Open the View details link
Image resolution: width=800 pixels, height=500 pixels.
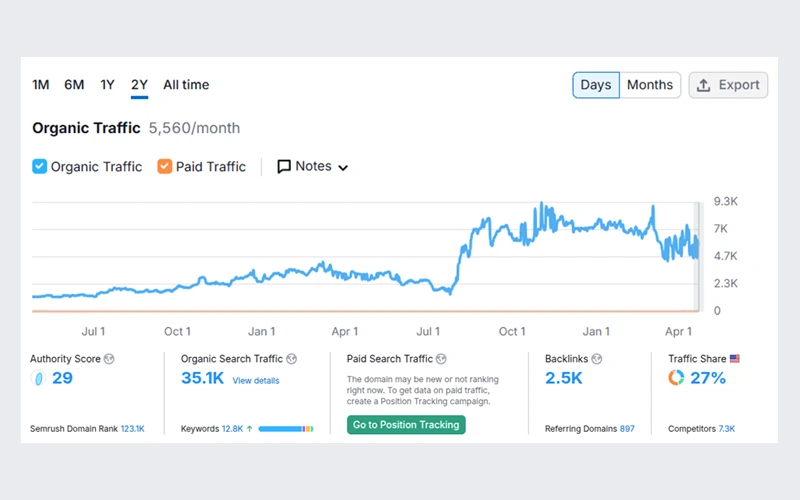pos(256,381)
